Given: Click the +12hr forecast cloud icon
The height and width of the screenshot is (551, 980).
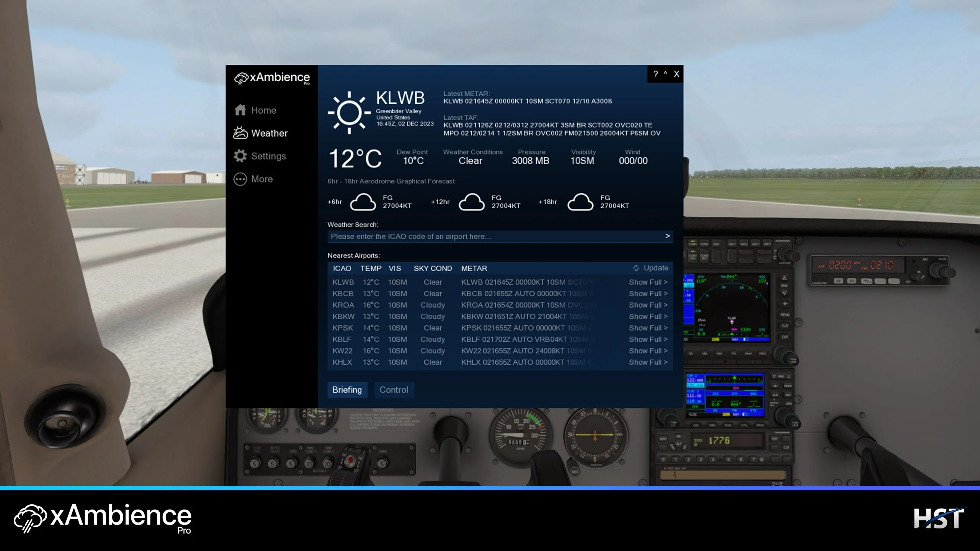Looking at the screenshot, I should pos(472,202).
